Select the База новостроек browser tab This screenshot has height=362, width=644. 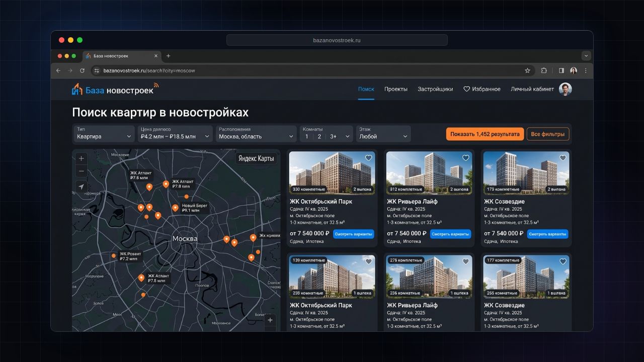[122, 56]
